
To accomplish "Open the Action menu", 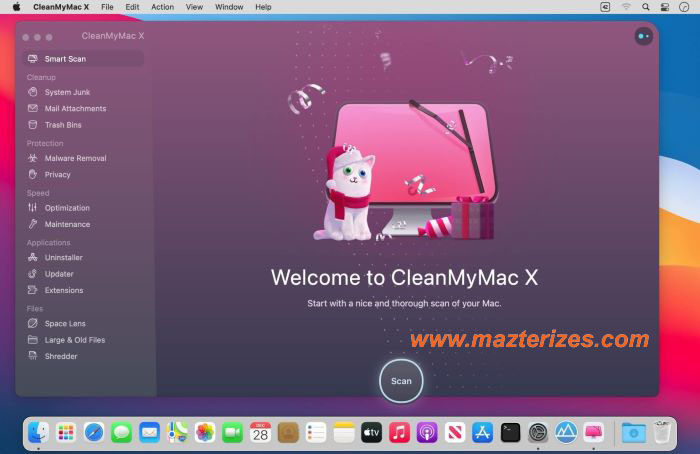I will pos(162,7).
